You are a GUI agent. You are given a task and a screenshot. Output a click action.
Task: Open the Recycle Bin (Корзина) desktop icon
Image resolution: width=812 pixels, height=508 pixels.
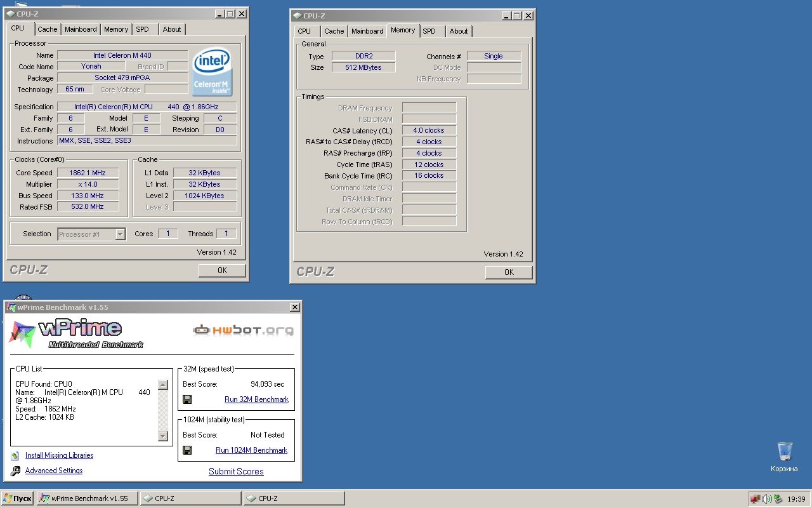[x=785, y=457]
